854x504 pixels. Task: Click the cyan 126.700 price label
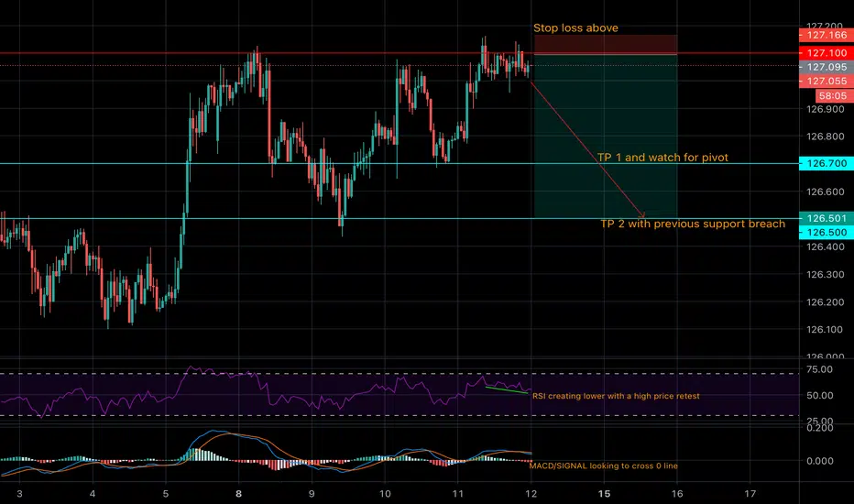(x=827, y=163)
